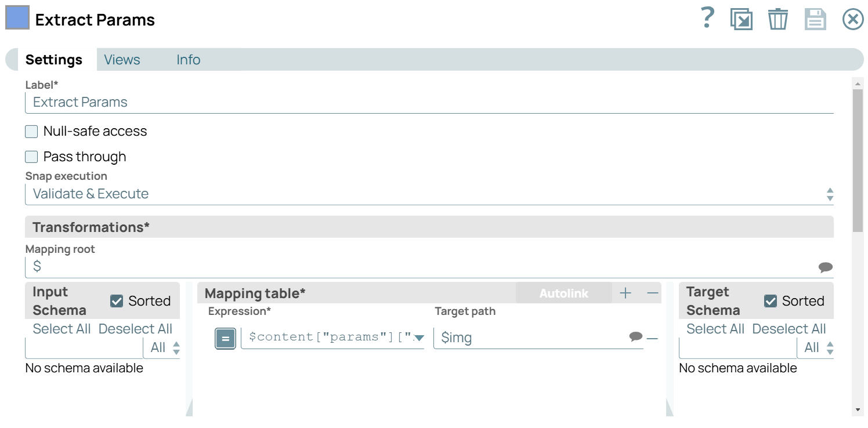Viewport: 868px width, 428px height.
Task: Open the All filter in Input Schema
Action: pyautogui.click(x=162, y=347)
